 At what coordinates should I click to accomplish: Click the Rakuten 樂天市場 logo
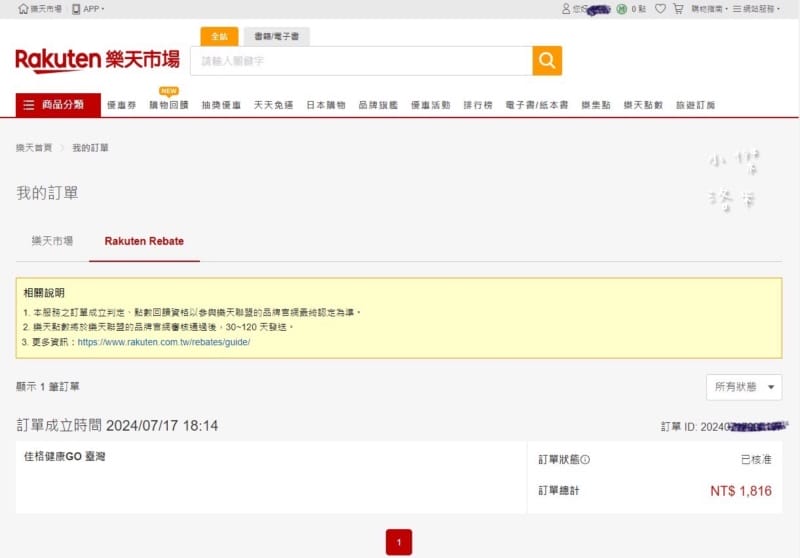(97, 60)
